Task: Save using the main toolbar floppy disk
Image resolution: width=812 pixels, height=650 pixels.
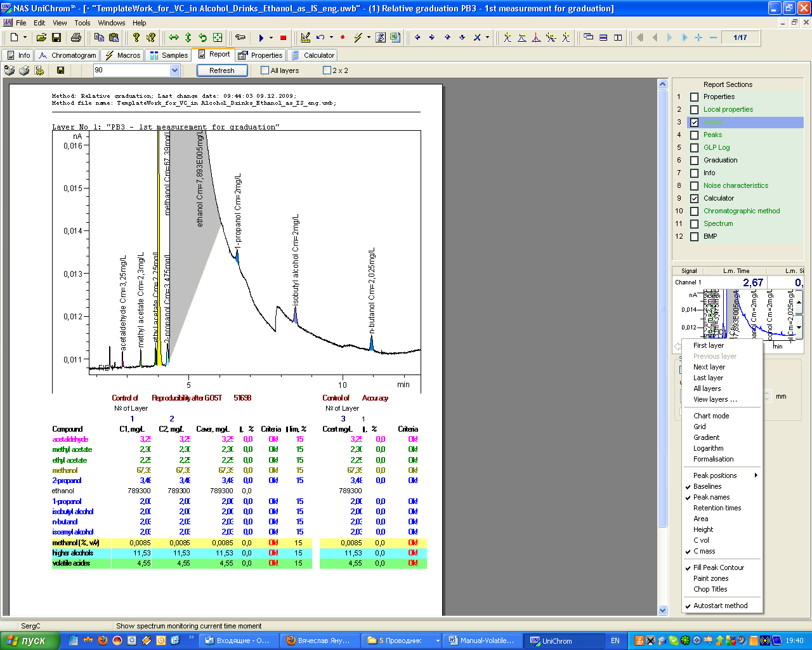Action: pyautogui.click(x=56, y=38)
